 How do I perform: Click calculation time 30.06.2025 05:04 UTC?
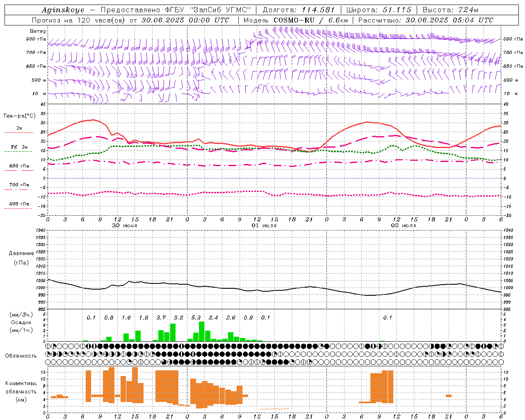[450, 20]
